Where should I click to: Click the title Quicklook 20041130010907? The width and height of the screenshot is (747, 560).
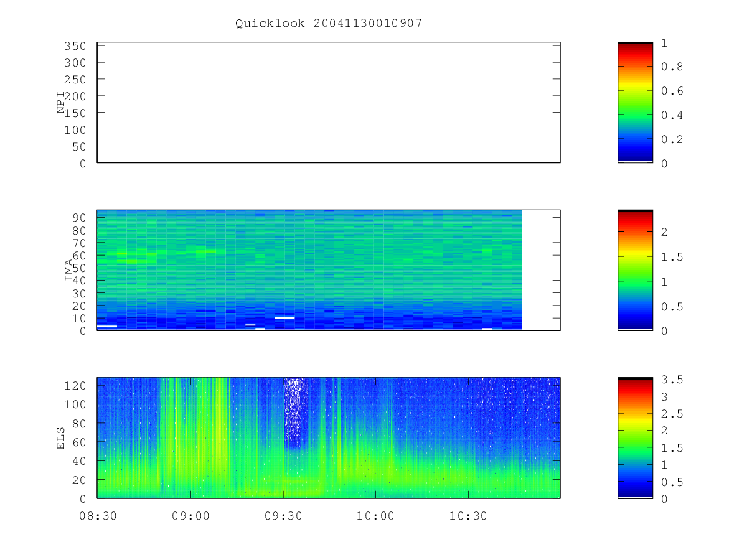[329, 23]
